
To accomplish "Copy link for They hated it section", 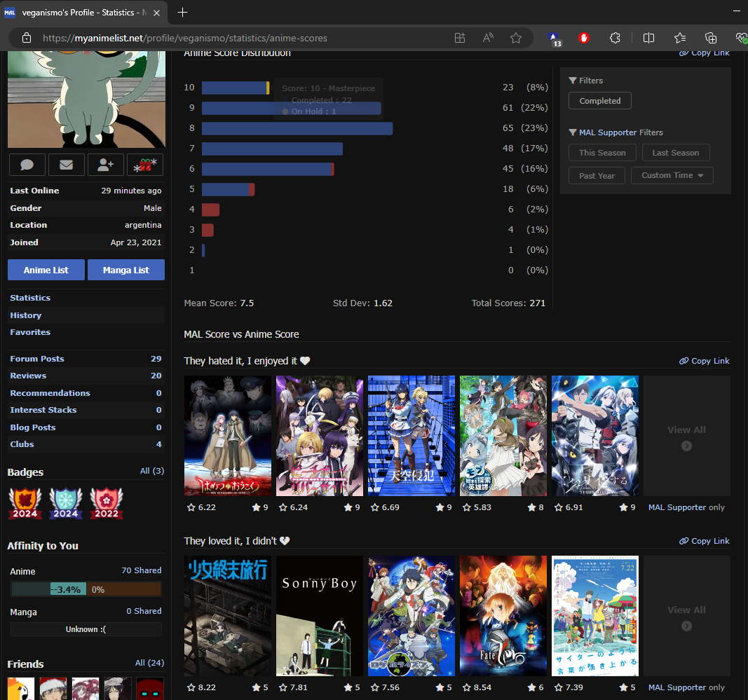I will (704, 361).
